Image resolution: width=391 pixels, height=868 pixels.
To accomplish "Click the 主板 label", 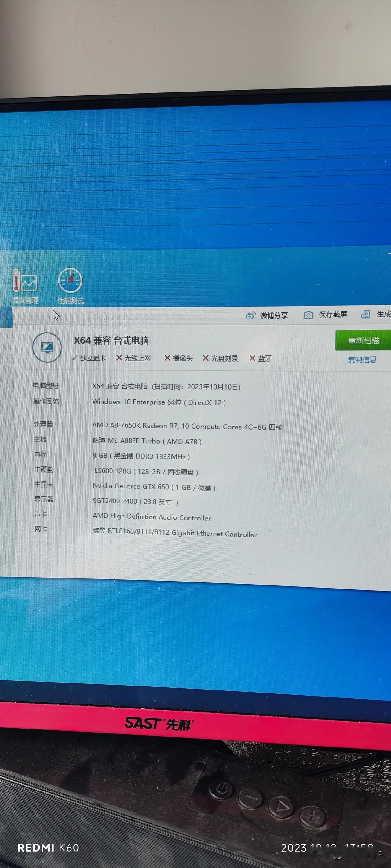I will [x=40, y=439].
